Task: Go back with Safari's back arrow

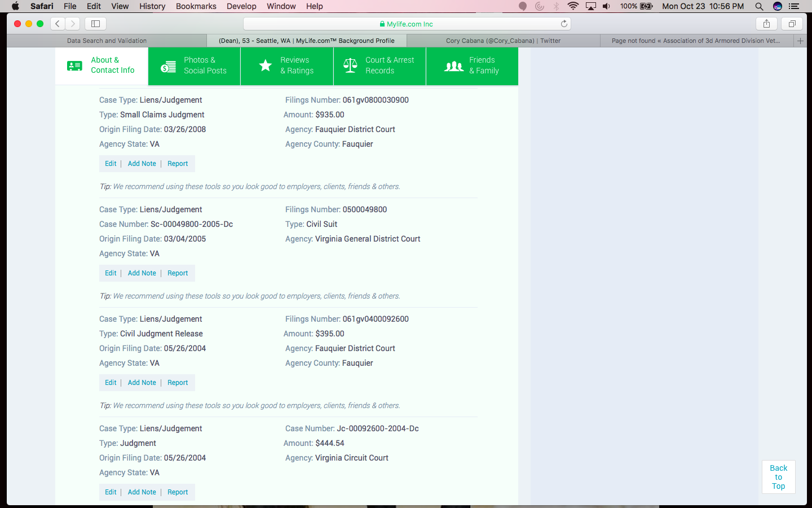Action: (x=58, y=24)
